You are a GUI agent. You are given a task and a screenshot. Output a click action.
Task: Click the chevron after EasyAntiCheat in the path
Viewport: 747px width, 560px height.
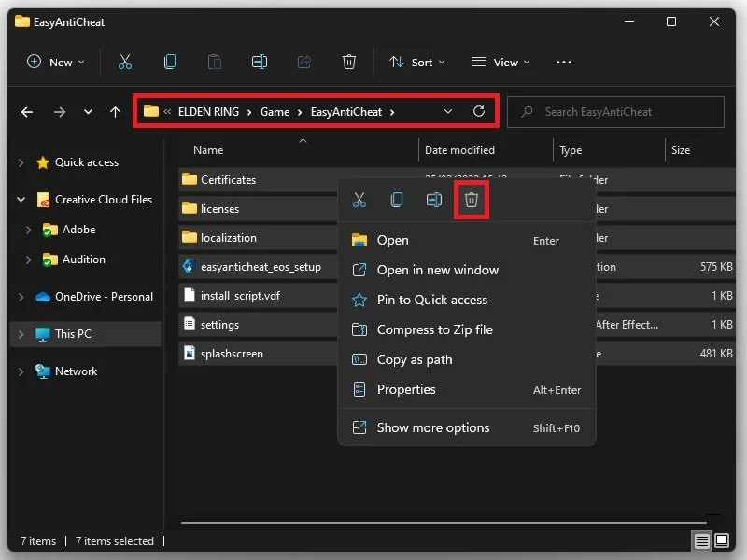click(392, 112)
